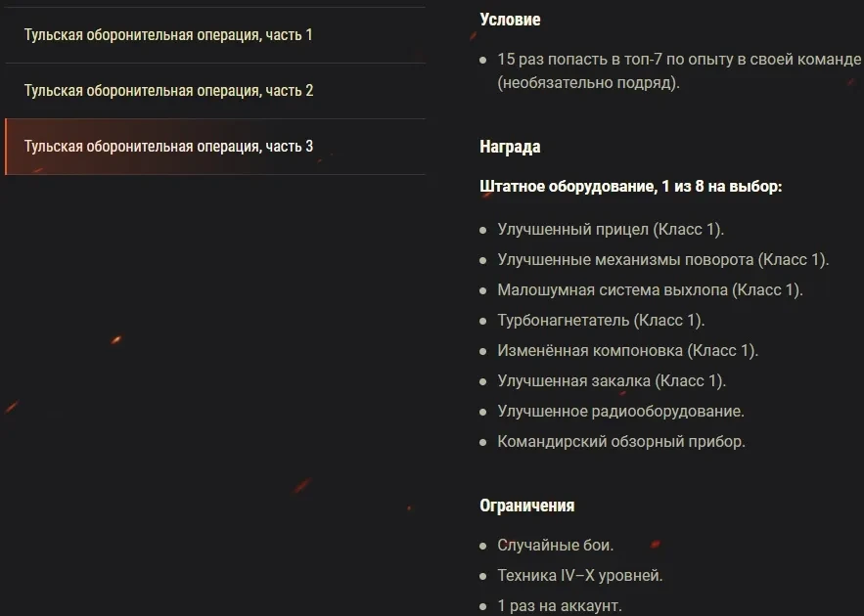
Task: Select Улучшенная закалка (Класс 1) item
Action: pos(612,381)
